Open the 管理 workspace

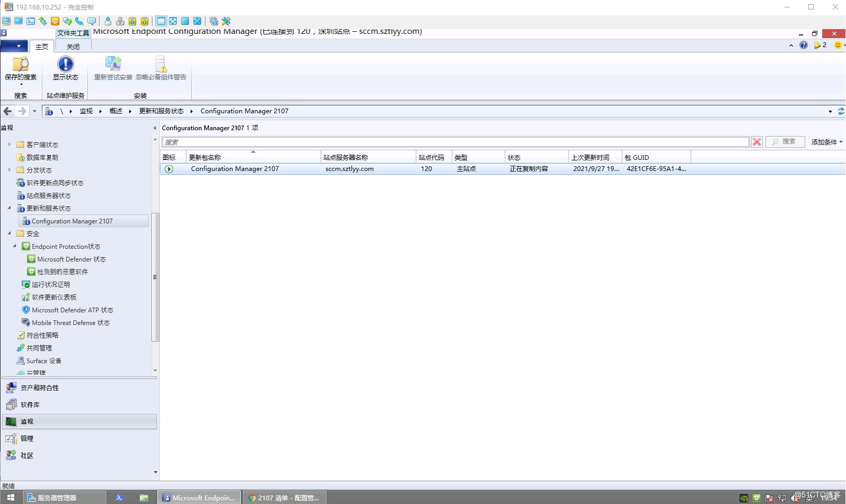(79, 438)
